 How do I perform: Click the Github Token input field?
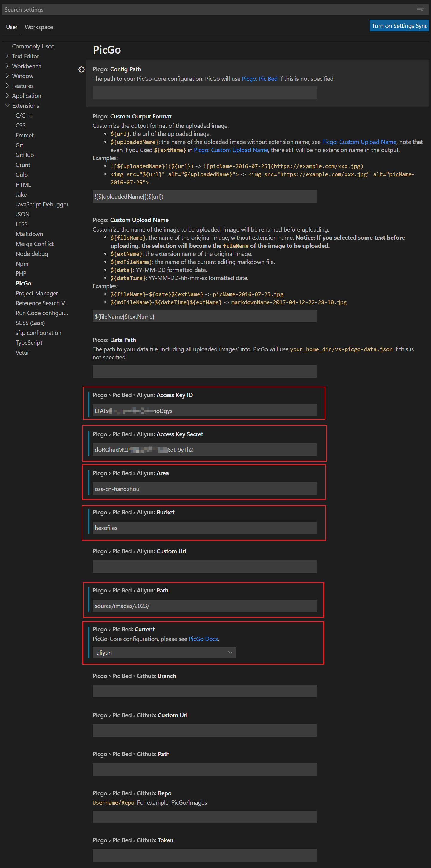tap(204, 855)
